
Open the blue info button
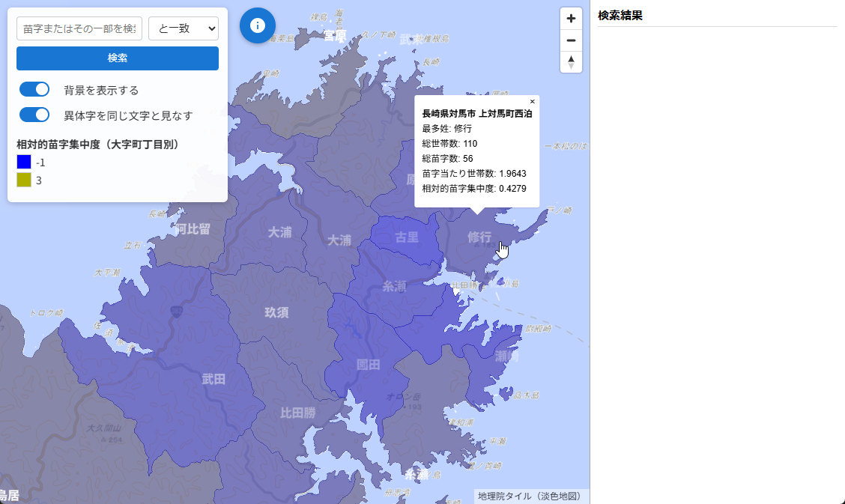[x=258, y=25]
